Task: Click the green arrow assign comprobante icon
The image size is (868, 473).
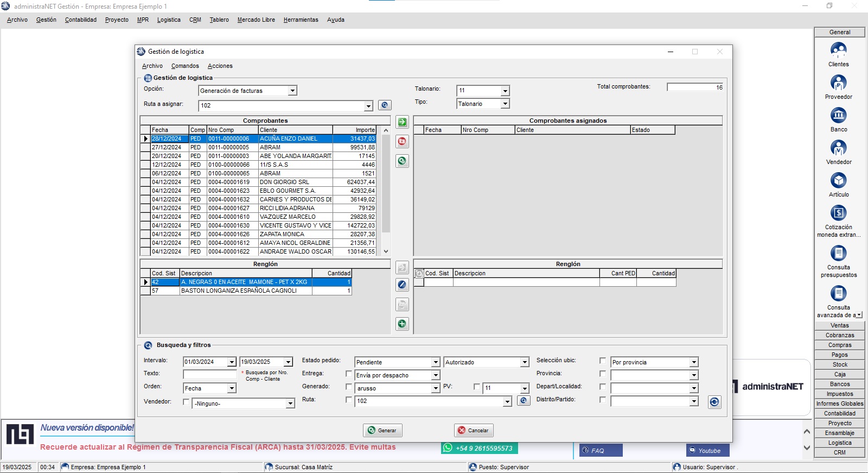Action: 402,122
